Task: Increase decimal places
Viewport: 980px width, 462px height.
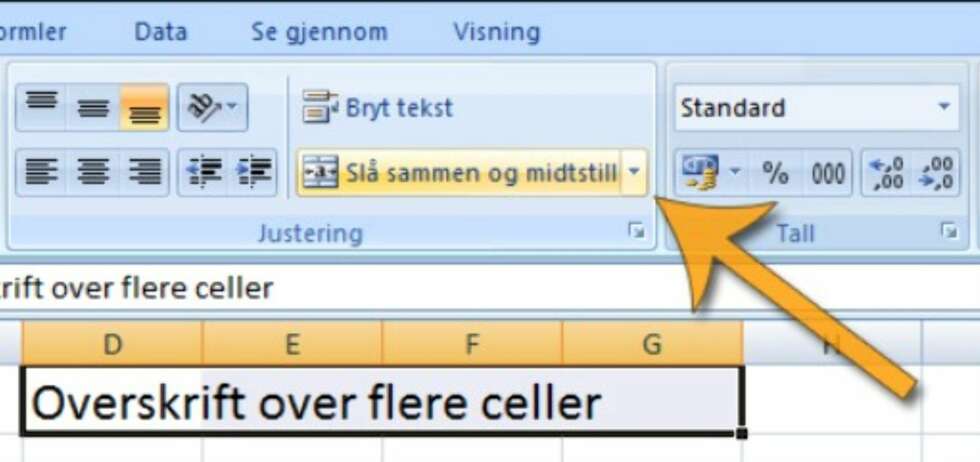Action: coord(886,172)
